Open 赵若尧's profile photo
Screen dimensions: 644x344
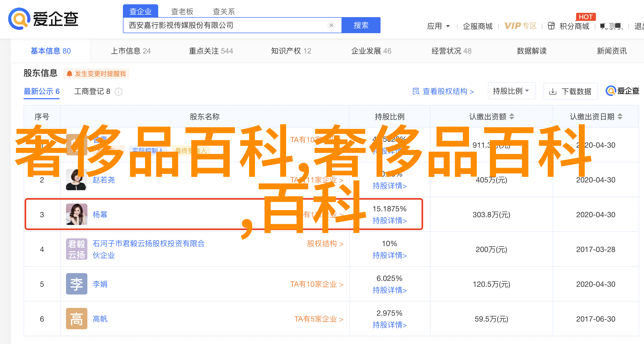point(77,179)
